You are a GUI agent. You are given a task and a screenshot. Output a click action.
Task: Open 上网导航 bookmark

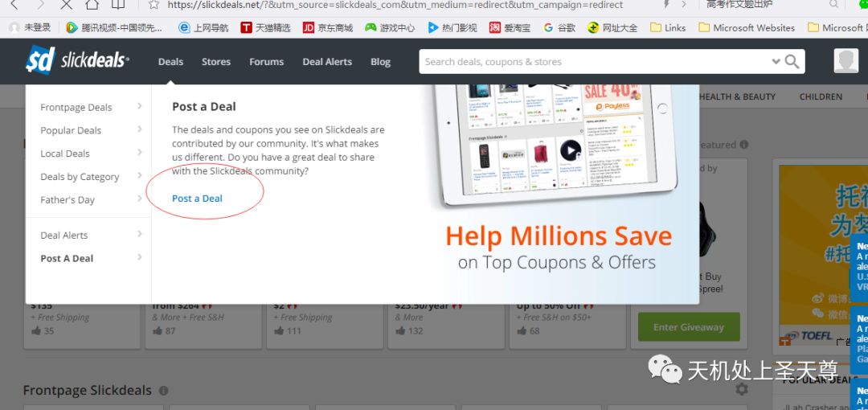tap(203, 27)
